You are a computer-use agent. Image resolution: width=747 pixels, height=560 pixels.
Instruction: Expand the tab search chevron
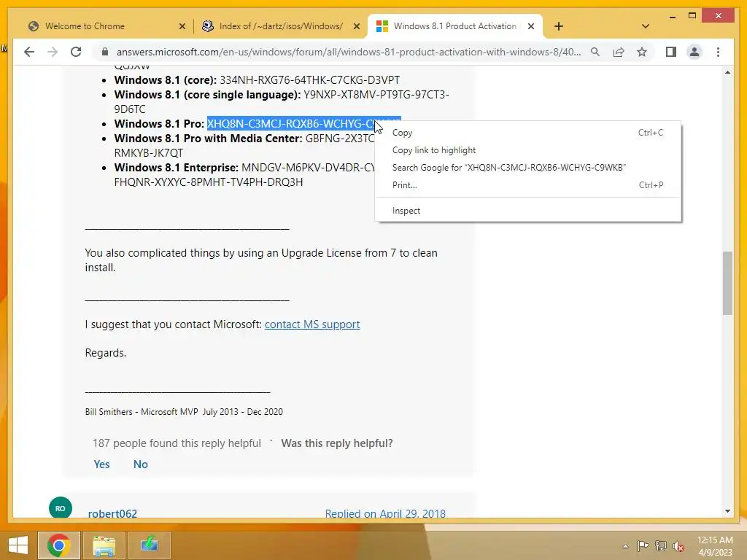click(x=646, y=26)
